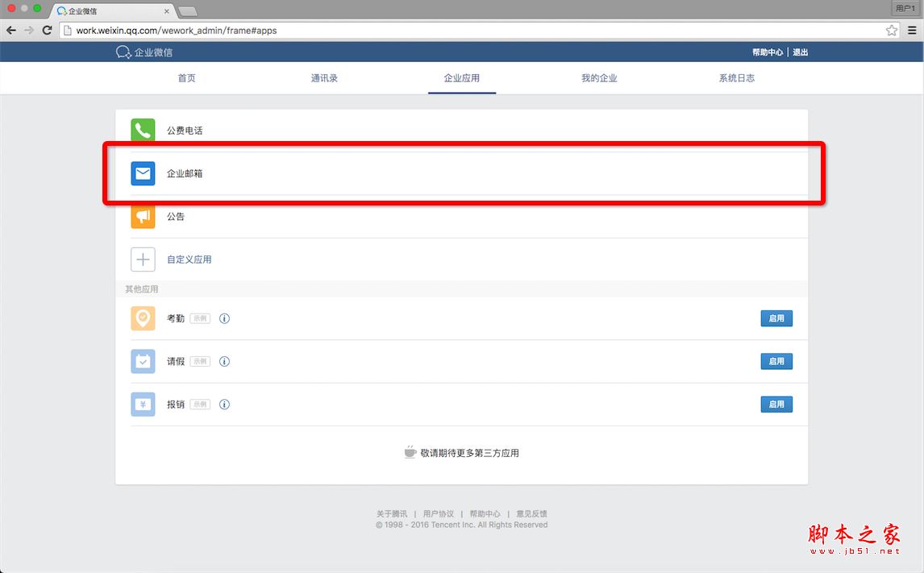Image resolution: width=924 pixels, height=573 pixels.
Task: Switch to the 通讯录 tab
Action: [324, 78]
